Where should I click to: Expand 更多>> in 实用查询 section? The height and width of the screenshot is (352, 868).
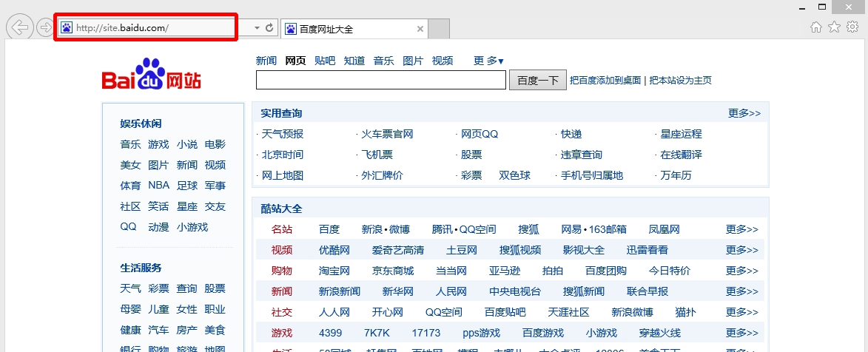click(x=744, y=113)
